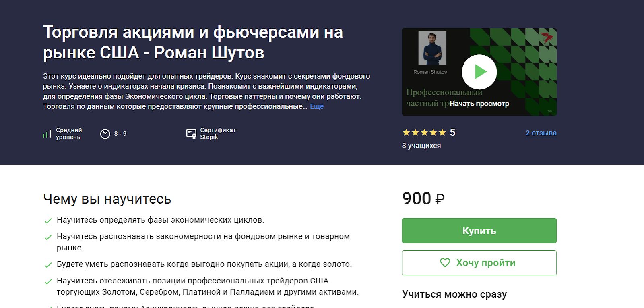The image size is (644, 308).
Task: Click the Чему вы научитесь section heading
Action: tap(107, 199)
